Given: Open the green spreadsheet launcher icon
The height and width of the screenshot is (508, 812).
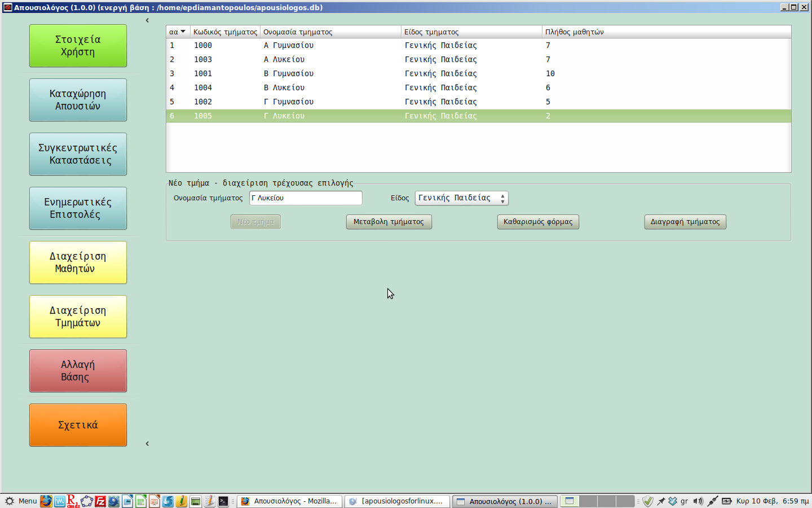Looking at the screenshot, I should coord(141,501).
